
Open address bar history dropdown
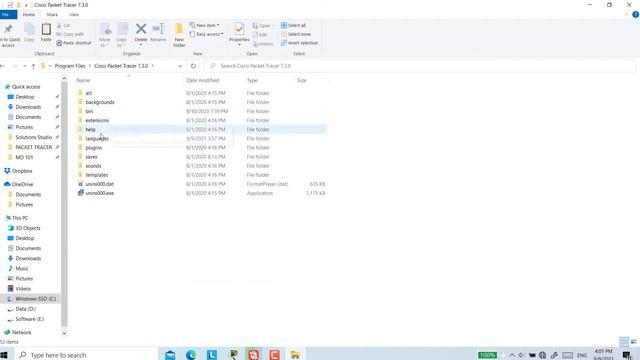pyautogui.click(x=180, y=66)
